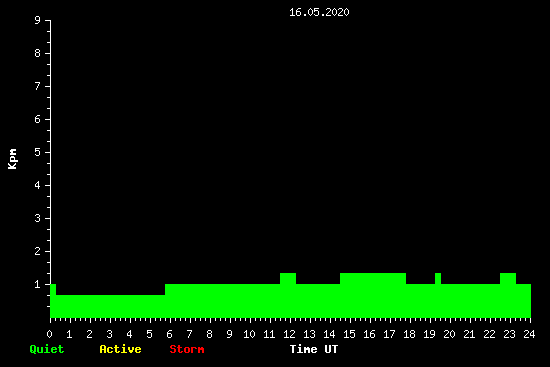Viewport: 550px width, 367px height.
Task: Click the Kp value 5 axis label
Action: (x=38, y=152)
